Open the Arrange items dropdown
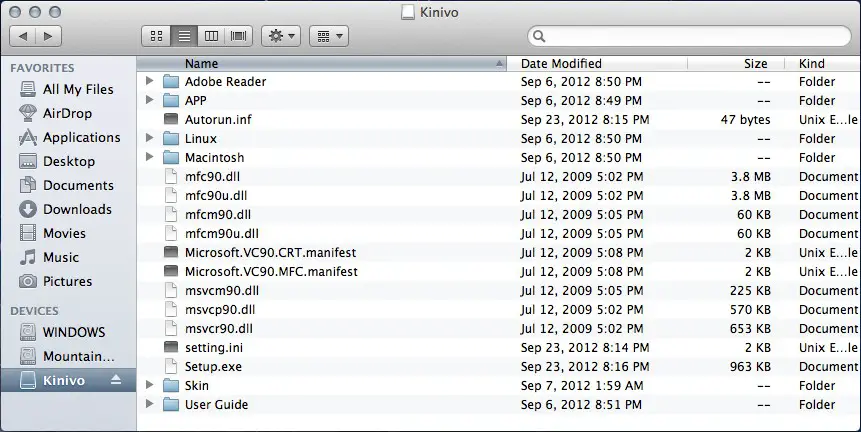Screen dimensions: 861x432 click(329, 36)
